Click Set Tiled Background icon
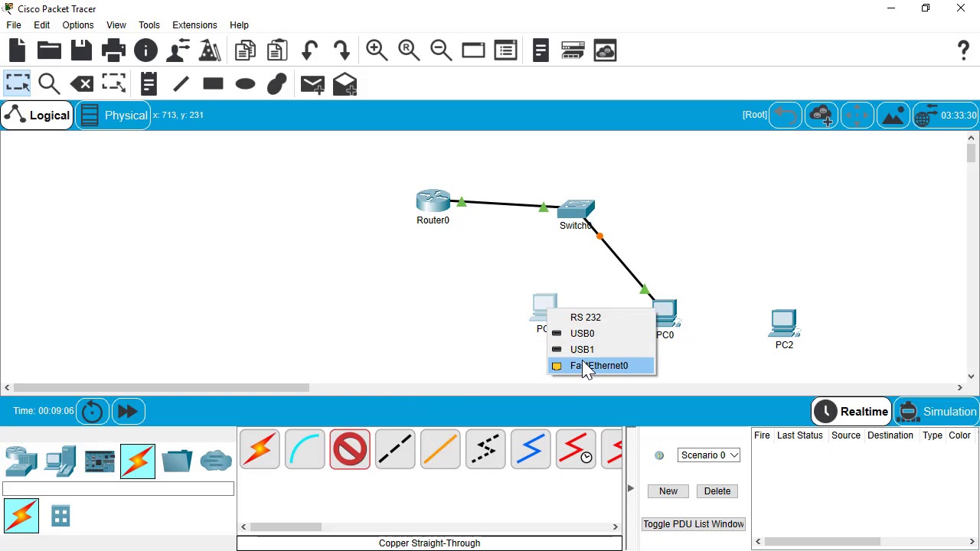This screenshot has width=980, height=551. pyautogui.click(x=893, y=116)
